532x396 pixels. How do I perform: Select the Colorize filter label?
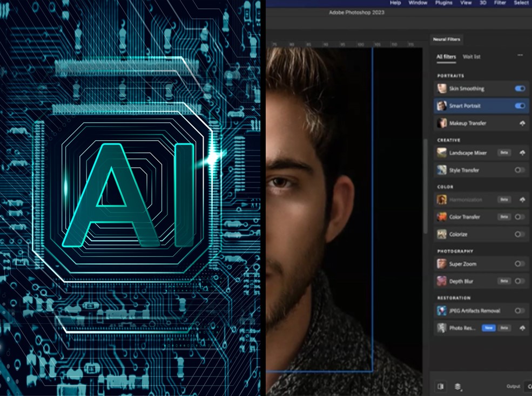coord(458,234)
